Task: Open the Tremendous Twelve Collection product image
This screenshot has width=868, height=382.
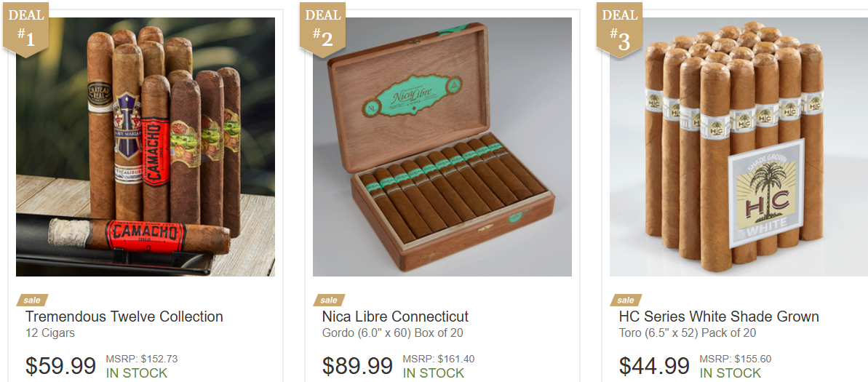Action: coord(146,147)
